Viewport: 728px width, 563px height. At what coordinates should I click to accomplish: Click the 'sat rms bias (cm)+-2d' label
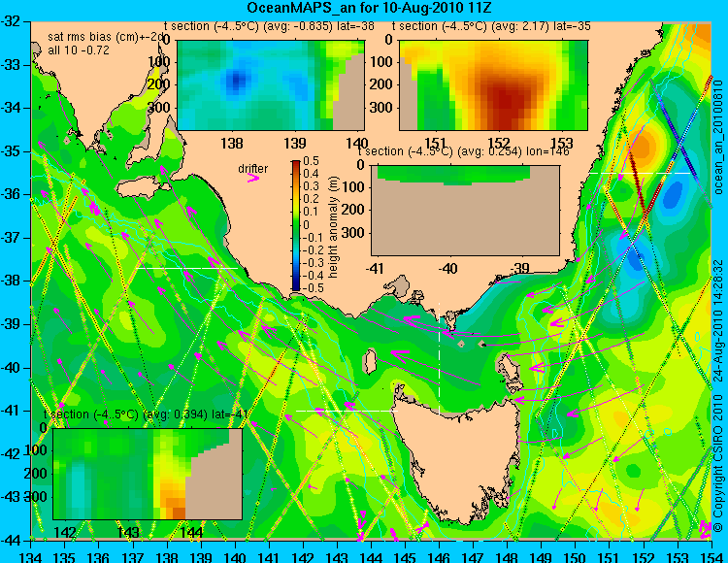point(107,37)
